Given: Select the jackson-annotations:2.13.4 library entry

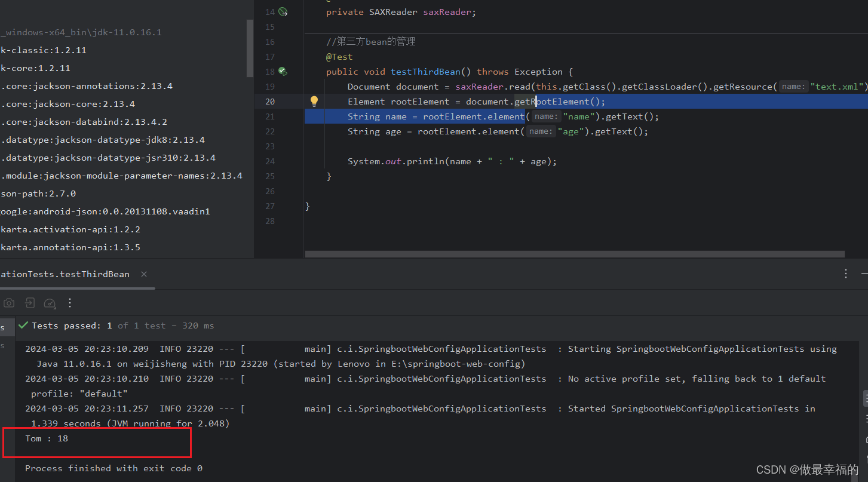Looking at the screenshot, I should [x=87, y=86].
